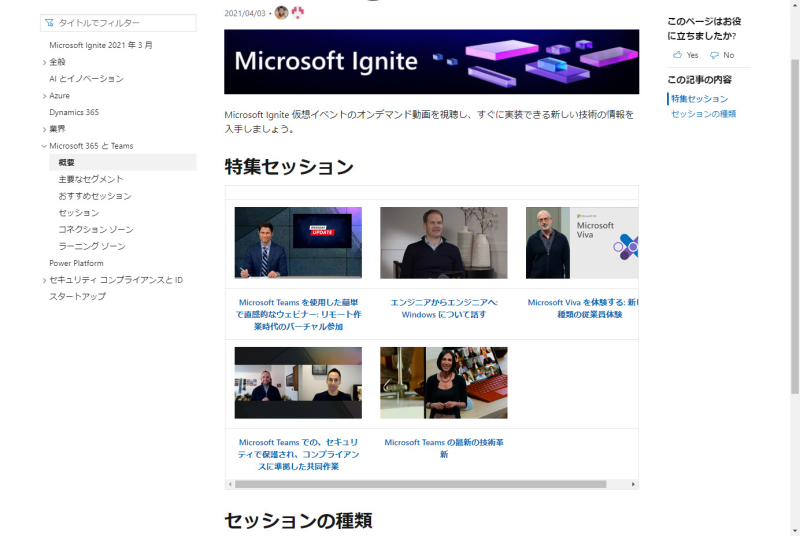Image resolution: width=800 pixels, height=536 pixels.
Task: Open the おすすめセッション sidebar item
Action: click(x=94, y=196)
